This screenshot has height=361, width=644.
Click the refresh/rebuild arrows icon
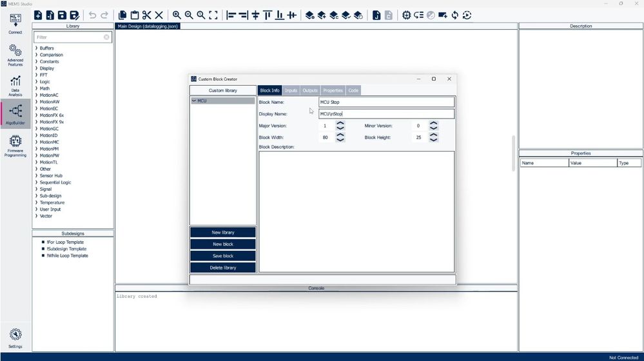(x=455, y=15)
